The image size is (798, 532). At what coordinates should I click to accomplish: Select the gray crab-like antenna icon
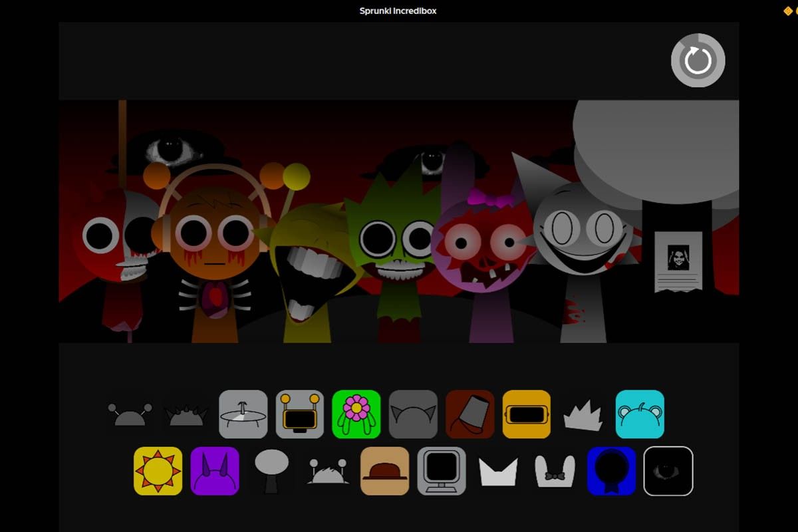click(329, 471)
